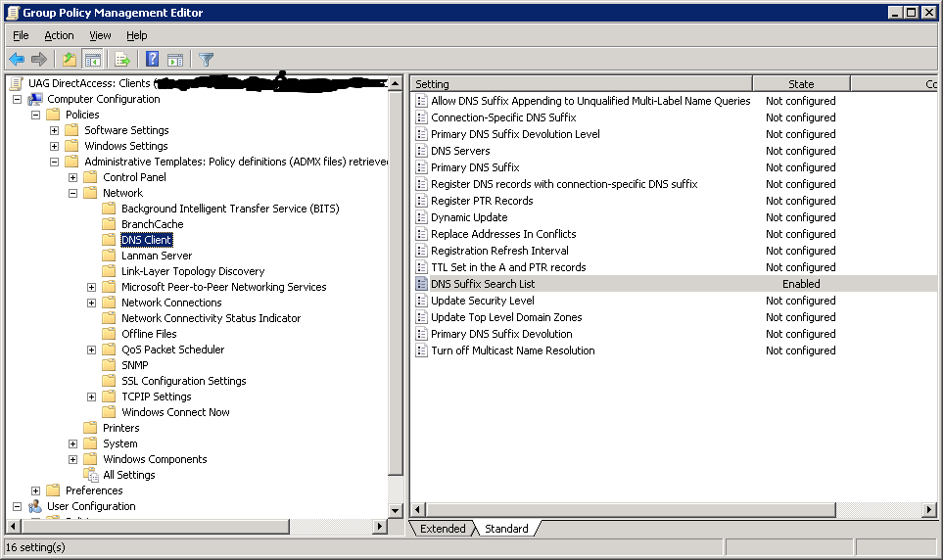The image size is (943, 560).
Task: Switch to the Standard tab
Action: (506, 528)
